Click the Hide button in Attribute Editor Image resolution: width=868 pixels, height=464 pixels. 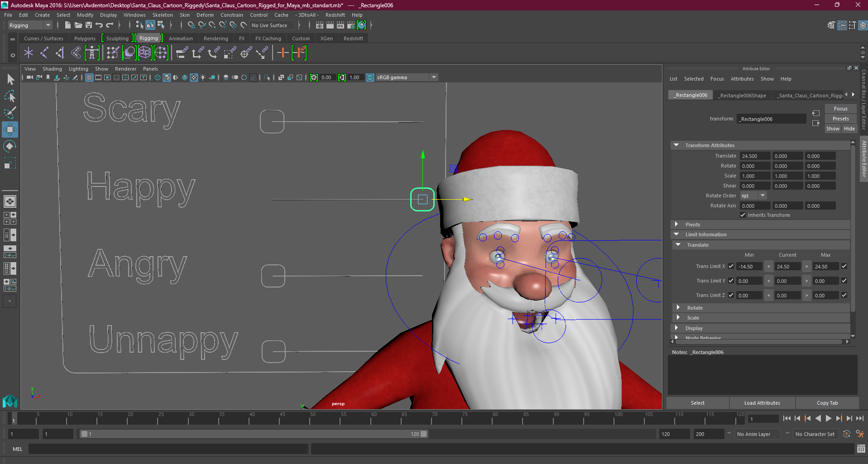[x=849, y=129]
